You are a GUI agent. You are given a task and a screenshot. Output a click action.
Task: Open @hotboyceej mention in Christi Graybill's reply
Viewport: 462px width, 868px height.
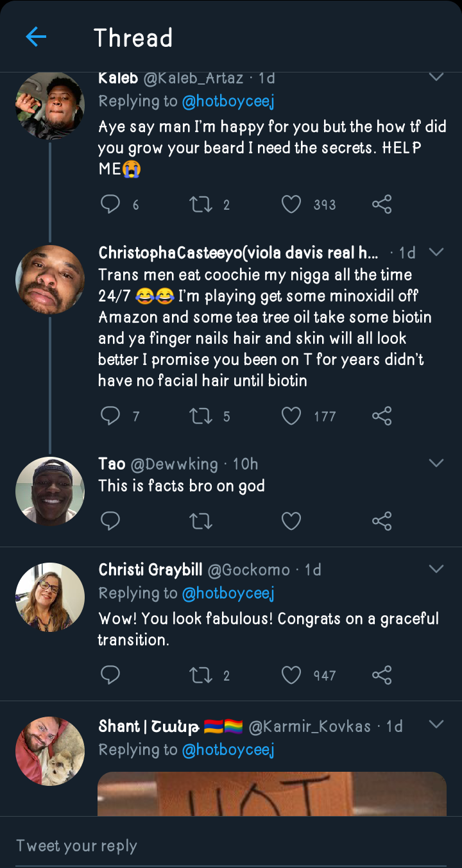(228, 593)
